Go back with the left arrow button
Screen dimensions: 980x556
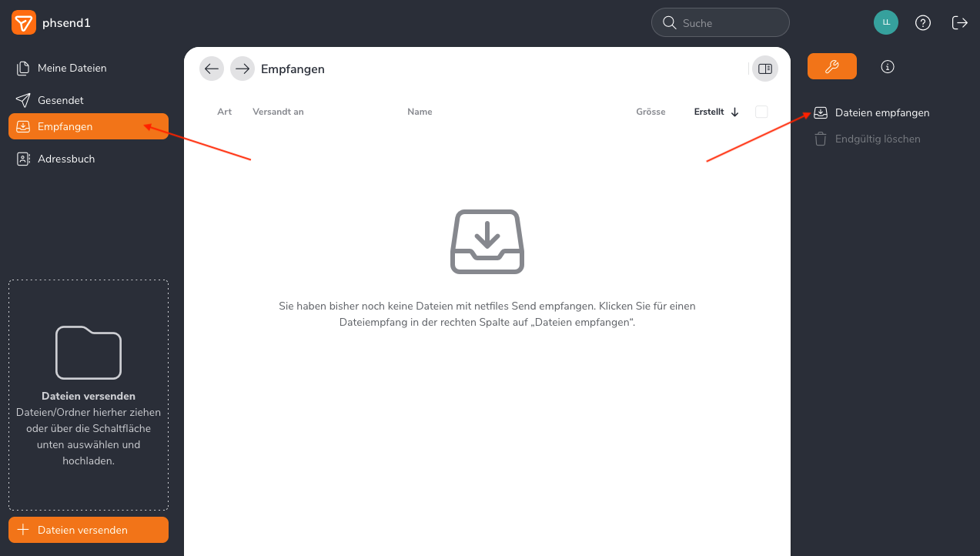[212, 69]
